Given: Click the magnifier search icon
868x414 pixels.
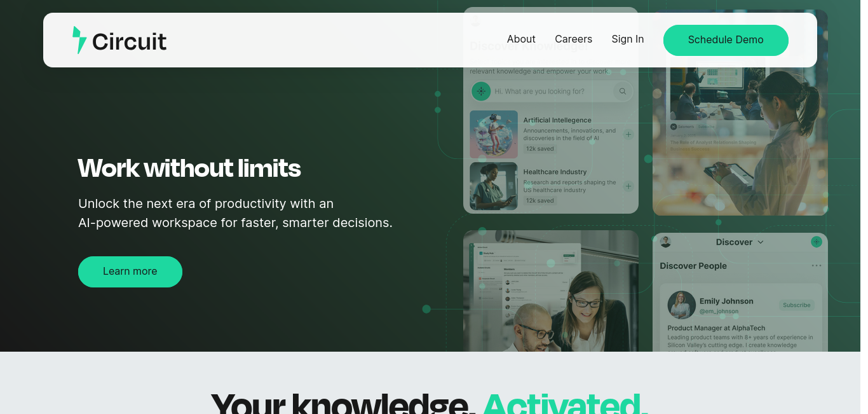Looking at the screenshot, I should pos(623,92).
